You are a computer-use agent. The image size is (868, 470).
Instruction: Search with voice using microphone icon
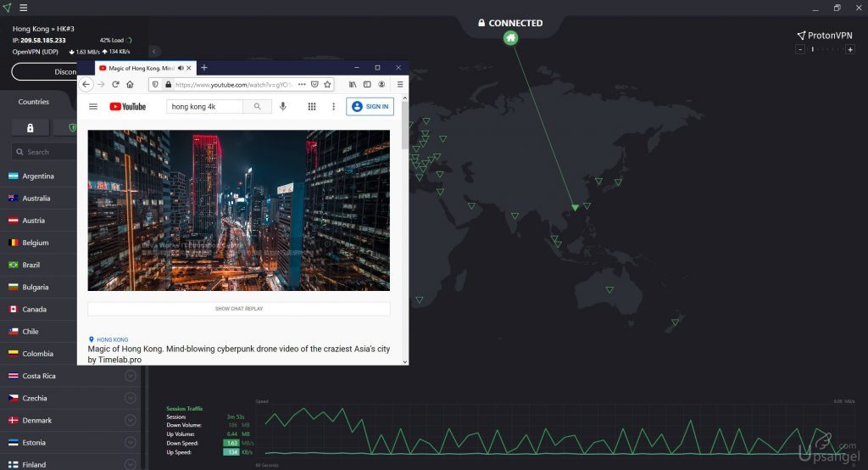[283, 106]
